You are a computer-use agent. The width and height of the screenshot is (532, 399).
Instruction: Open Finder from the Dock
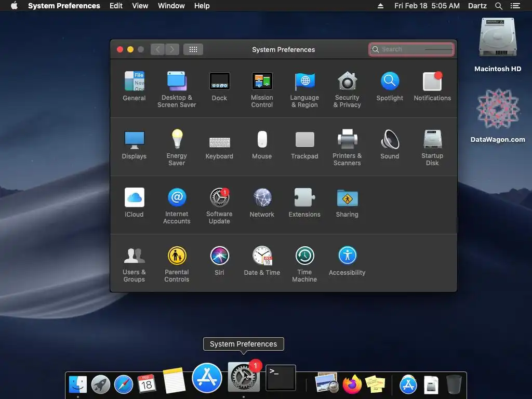[x=78, y=385]
